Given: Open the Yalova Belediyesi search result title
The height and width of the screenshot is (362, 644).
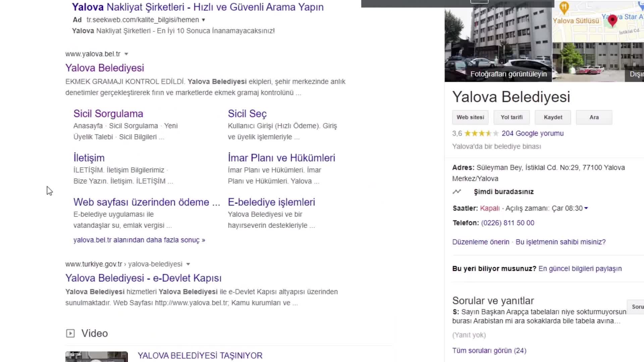Looking at the screenshot, I should (105, 68).
